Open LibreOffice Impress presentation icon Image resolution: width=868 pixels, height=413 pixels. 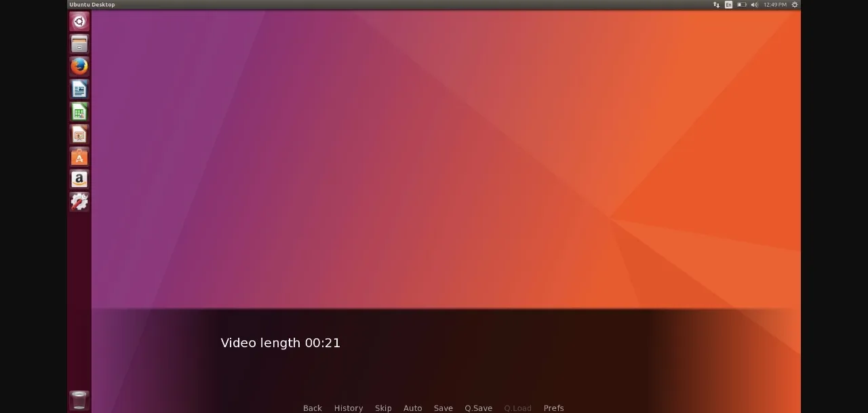[79, 134]
